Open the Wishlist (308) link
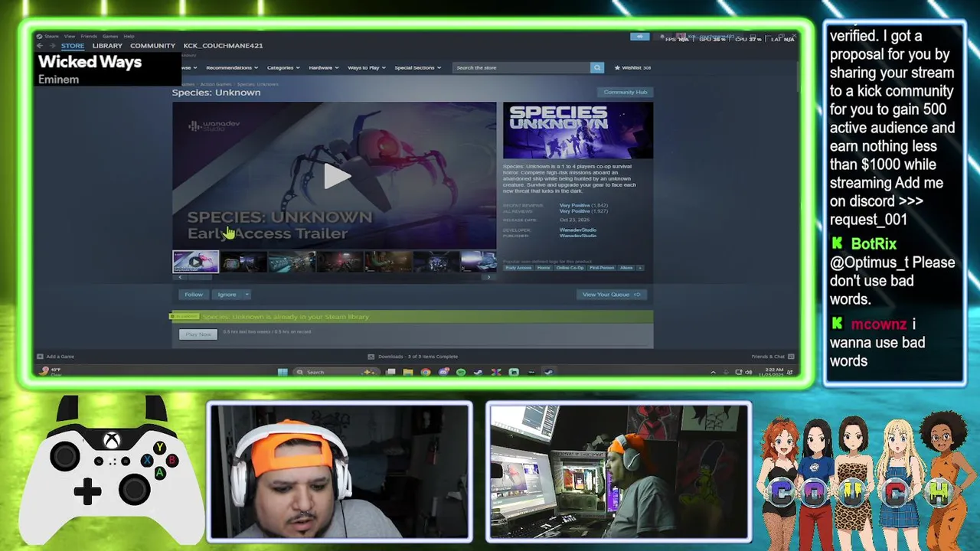Viewport: 980px width, 551px height. click(632, 67)
